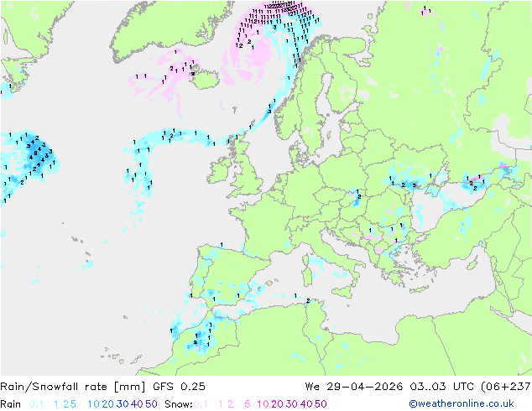Select the Rain legend 40 value
The image size is (532, 411).
coord(137,404)
